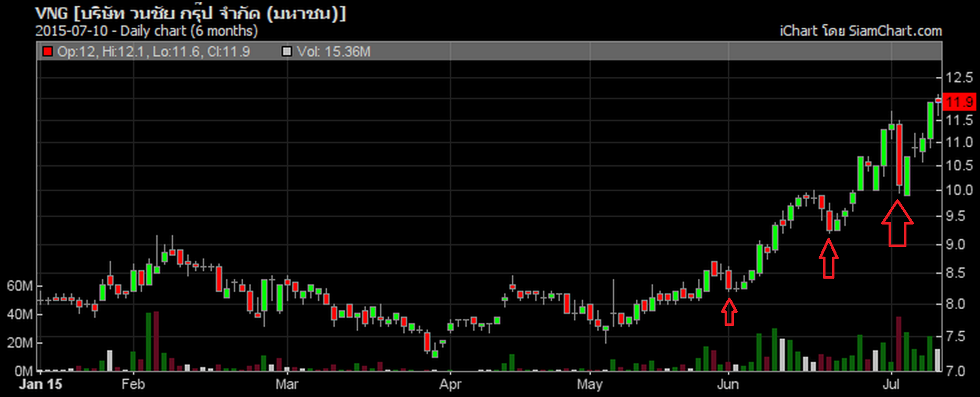Click the tall green volume bar in early February

148,342
